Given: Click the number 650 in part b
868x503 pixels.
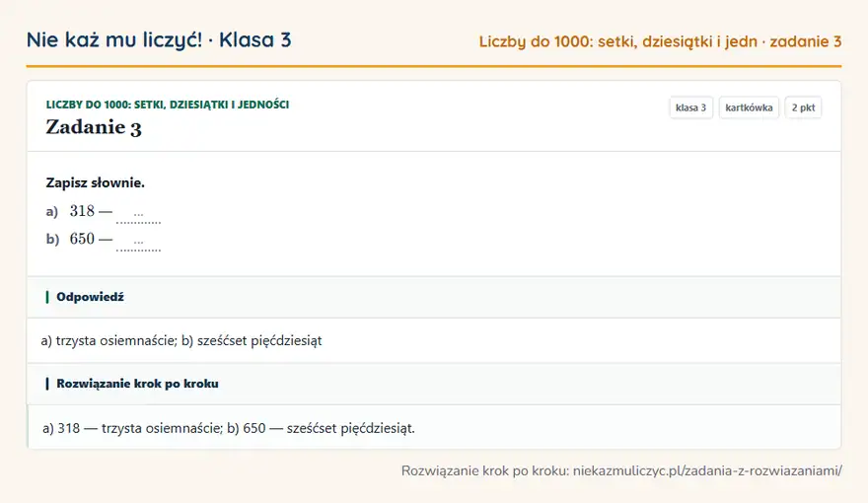Looking at the screenshot, I should [x=82, y=239].
